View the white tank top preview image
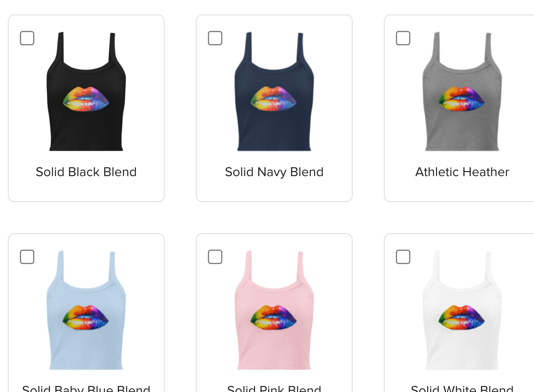534x392 pixels. [462, 310]
